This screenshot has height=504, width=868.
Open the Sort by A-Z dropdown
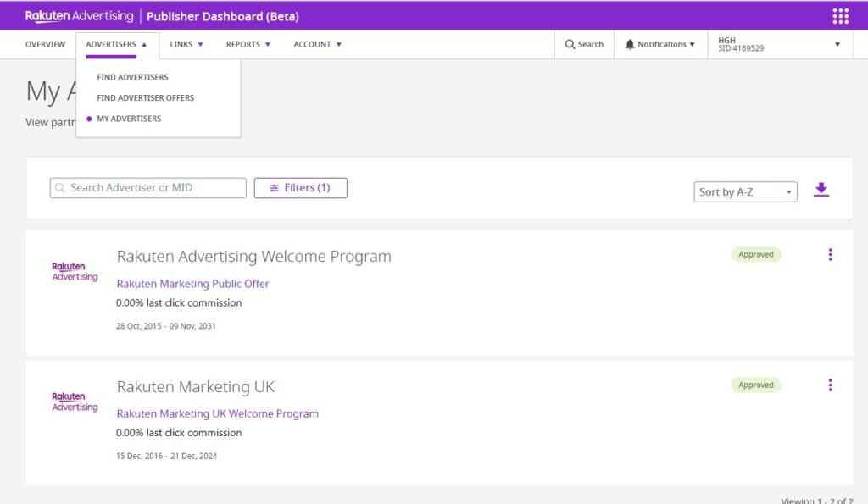coord(745,192)
